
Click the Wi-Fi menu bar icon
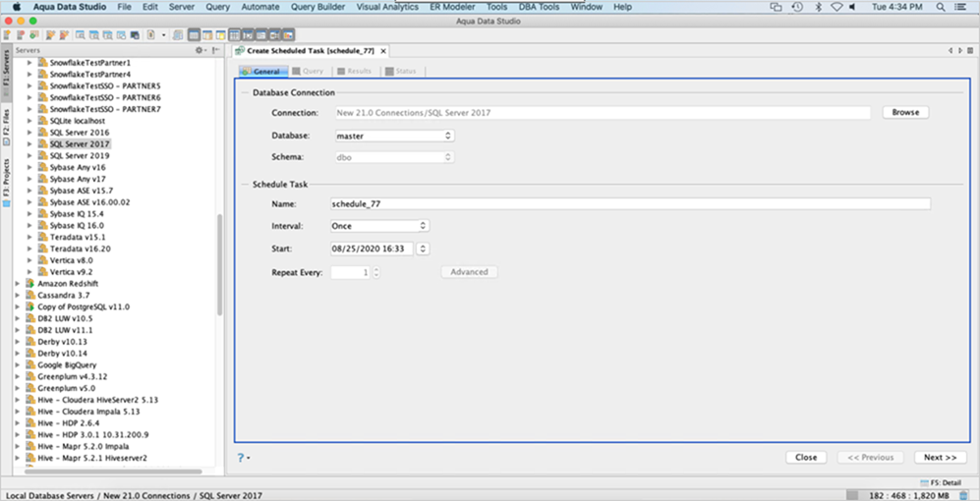tap(836, 7)
